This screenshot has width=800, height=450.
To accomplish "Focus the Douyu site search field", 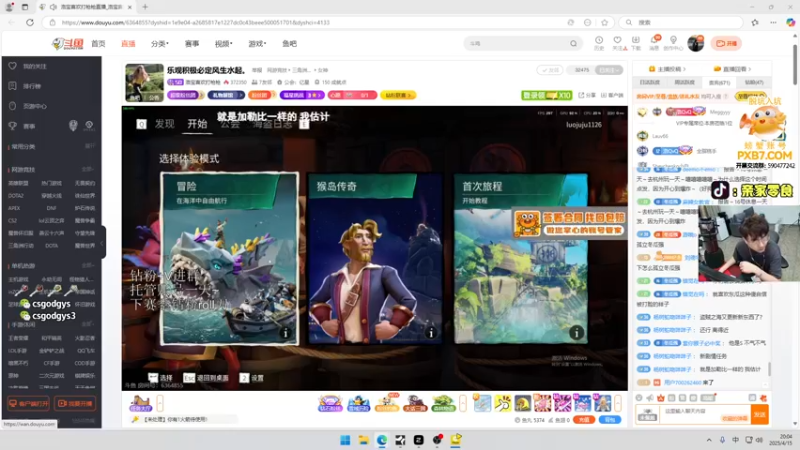I will point(518,43).
